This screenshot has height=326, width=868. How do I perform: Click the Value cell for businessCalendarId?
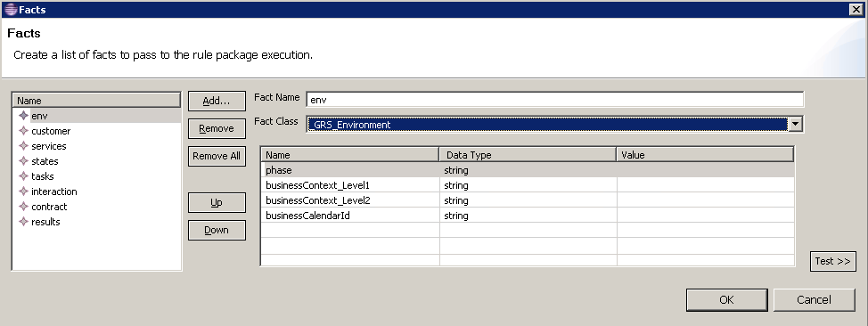tap(705, 216)
